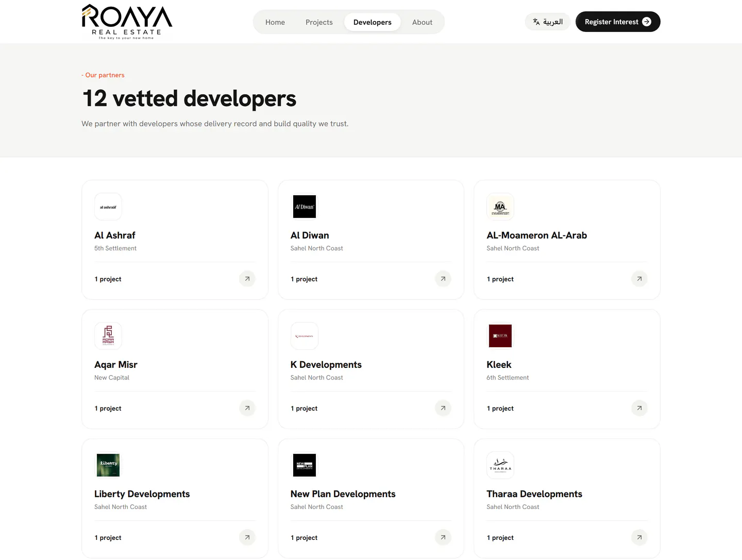
Task: Click New Plan Developments' 'Sahel North Coast' text
Action: point(317,507)
